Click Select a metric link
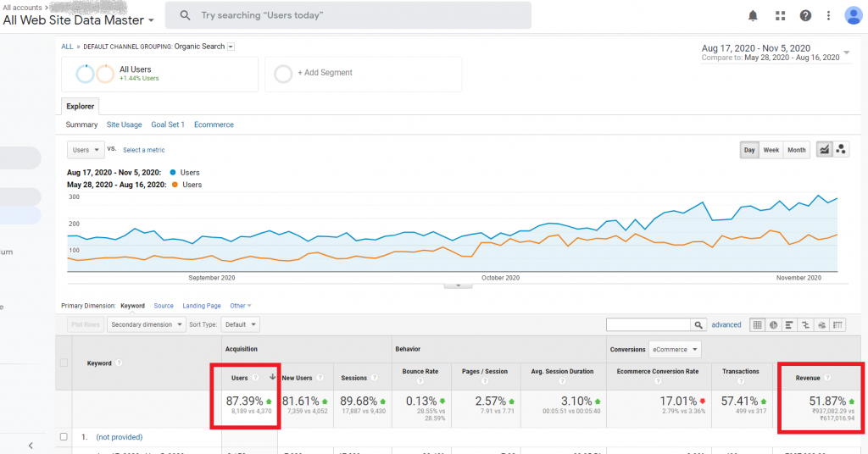The height and width of the screenshot is (454, 868). click(143, 150)
